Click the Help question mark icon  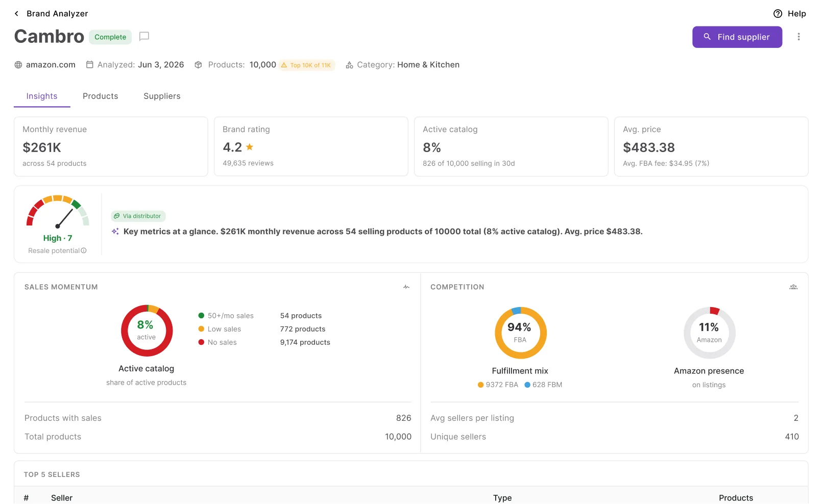click(x=778, y=14)
